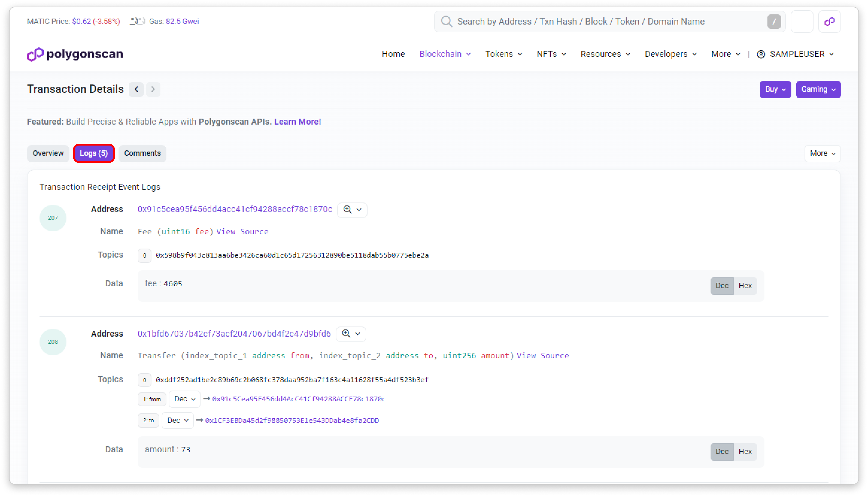
Task: Click MATIC price $0.62
Action: pos(81,21)
